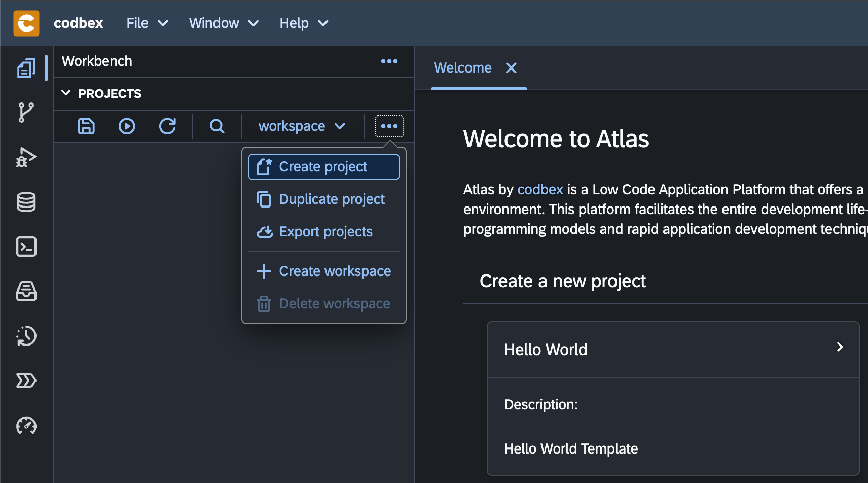Click the 'Welcome to Atlas' heading
Screen dimensions: 868x483
pyautogui.click(x=556, y=139)
